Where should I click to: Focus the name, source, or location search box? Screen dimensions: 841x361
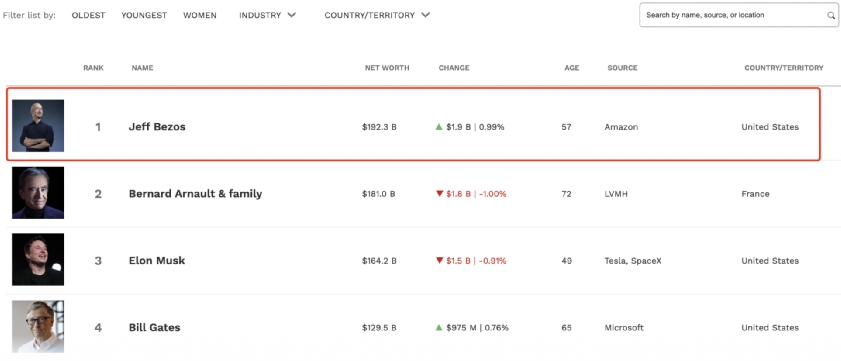point(738,15)
